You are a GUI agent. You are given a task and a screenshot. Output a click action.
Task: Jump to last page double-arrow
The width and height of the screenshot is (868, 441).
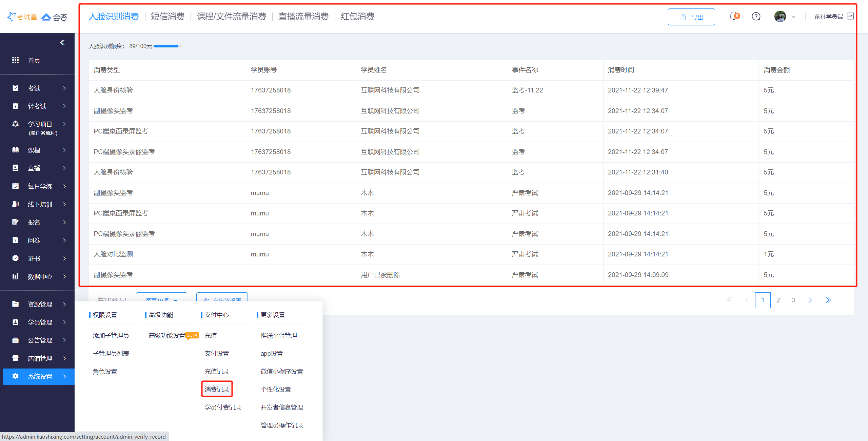828,300
